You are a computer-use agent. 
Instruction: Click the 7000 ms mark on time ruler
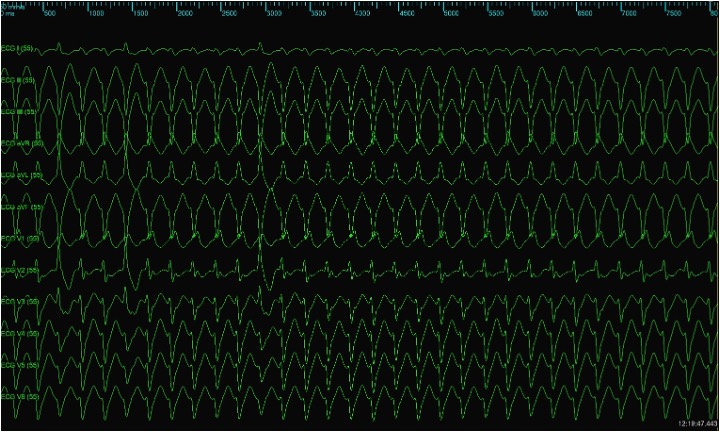click(x=629, y=13)
